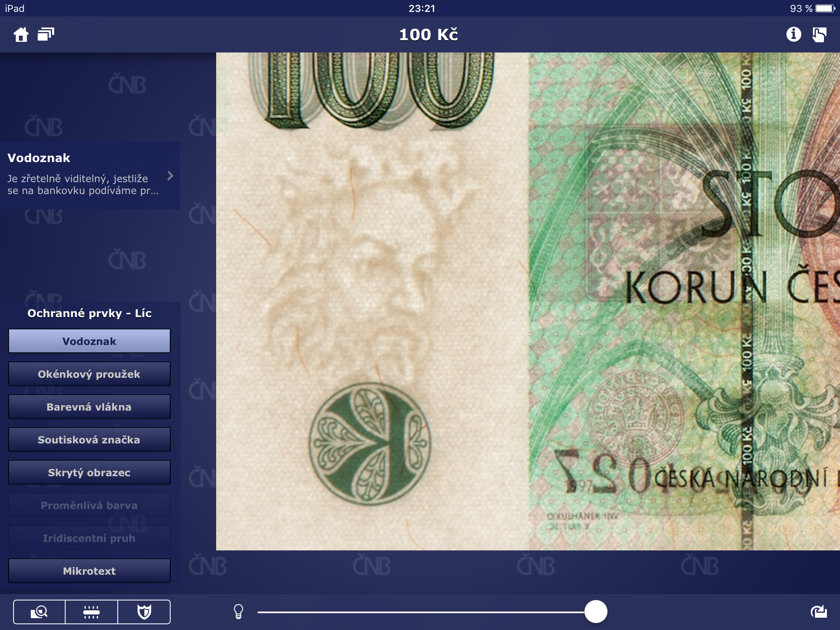Viewport: 840px width, 630px height.
Task: Open the Mikrotext feature
Action: click(x=89, y=571)
